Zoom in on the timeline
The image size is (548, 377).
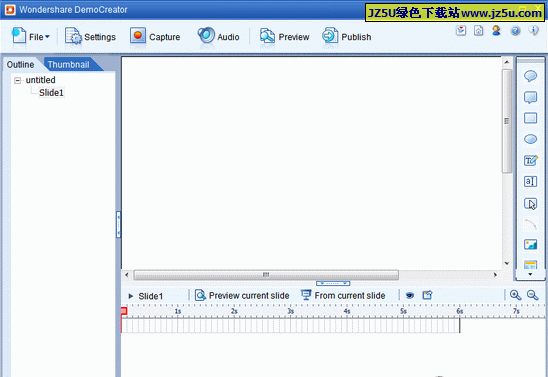coord(515,295)
